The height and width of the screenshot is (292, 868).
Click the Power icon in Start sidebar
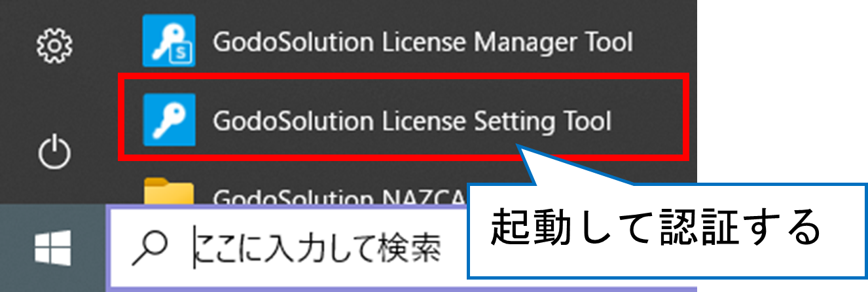click(55, 152)
